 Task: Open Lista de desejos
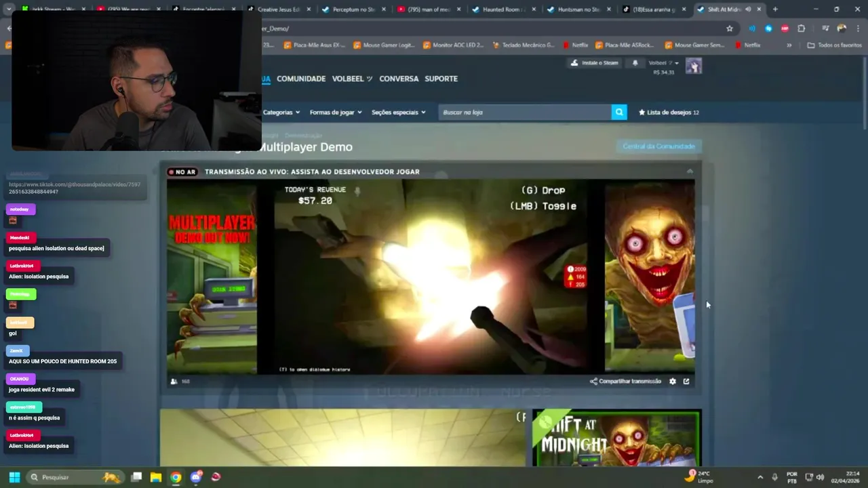[669, 112]
